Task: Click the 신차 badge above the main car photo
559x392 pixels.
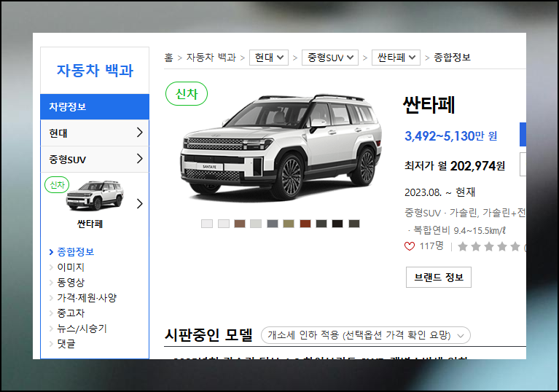Action: pos(187,94)
